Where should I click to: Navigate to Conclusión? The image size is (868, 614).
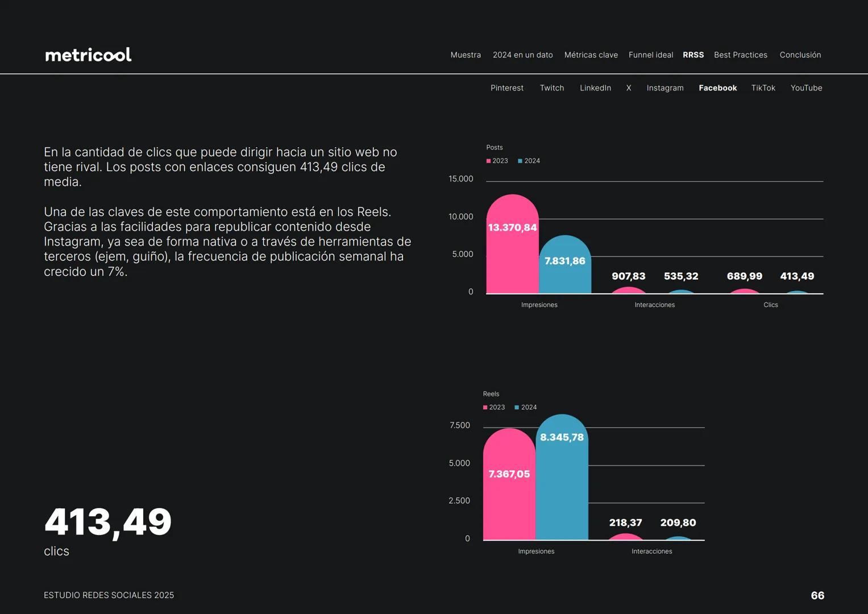point(800,55)
